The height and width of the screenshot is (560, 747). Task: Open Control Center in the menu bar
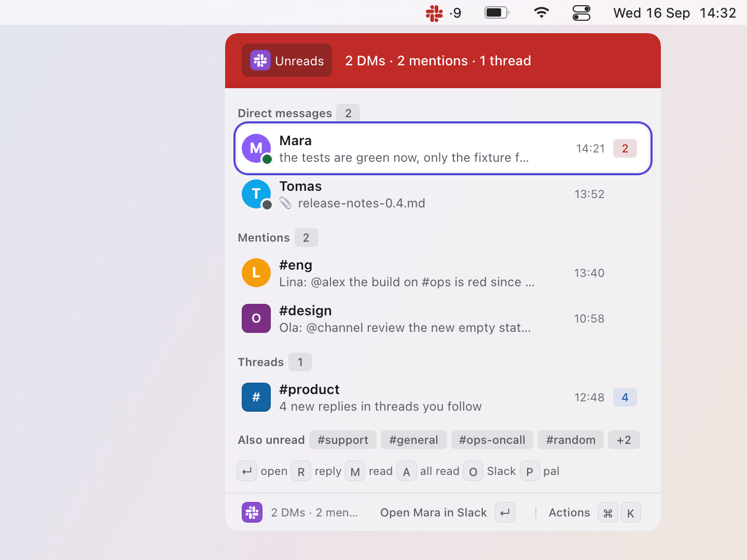click(582, 12)
